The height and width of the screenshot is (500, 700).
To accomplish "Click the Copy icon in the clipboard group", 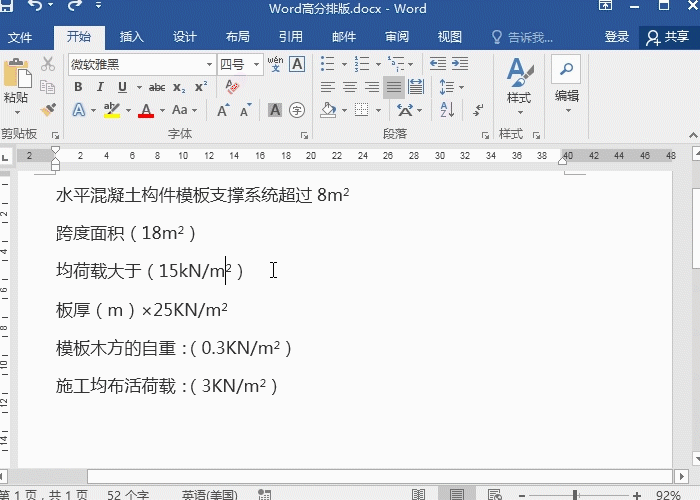I will click(48, 87).
